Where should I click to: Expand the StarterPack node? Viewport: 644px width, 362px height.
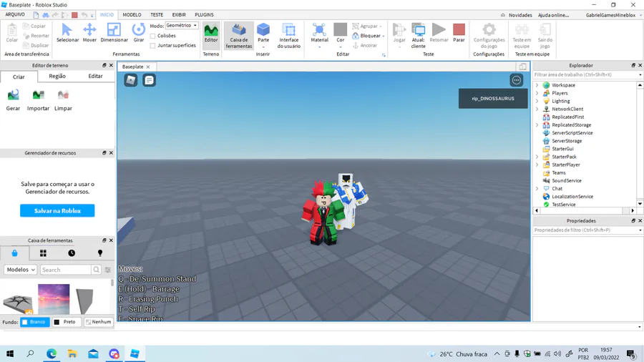pos(537,157)
